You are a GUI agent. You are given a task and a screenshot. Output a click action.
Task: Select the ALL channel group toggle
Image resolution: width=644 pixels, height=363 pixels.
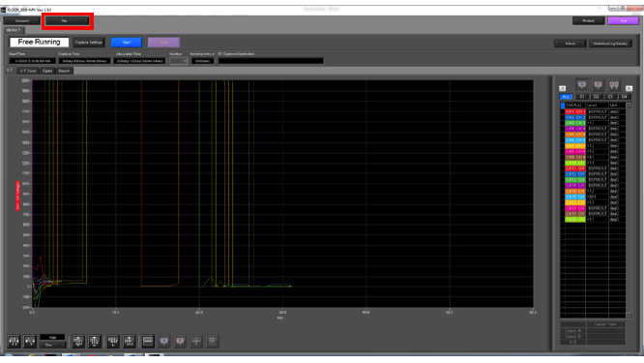point(566,97)
